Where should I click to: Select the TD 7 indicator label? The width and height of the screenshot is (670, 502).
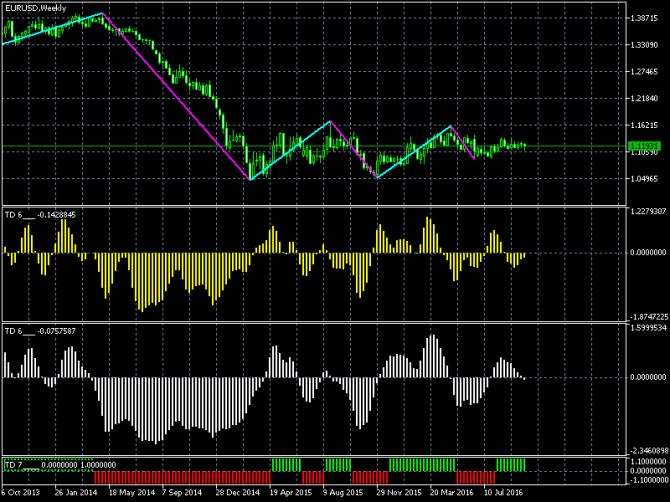(x=60, y=465)
